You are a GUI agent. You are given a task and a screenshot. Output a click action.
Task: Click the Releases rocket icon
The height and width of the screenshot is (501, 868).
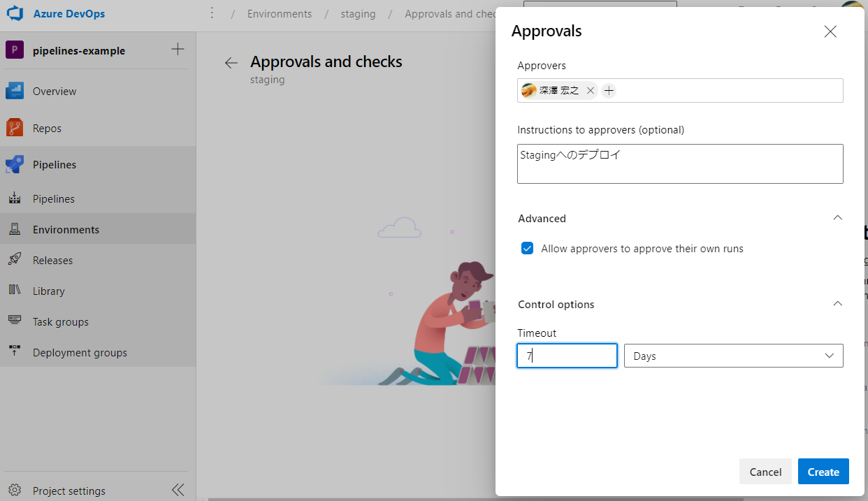(x=15, y=260)
